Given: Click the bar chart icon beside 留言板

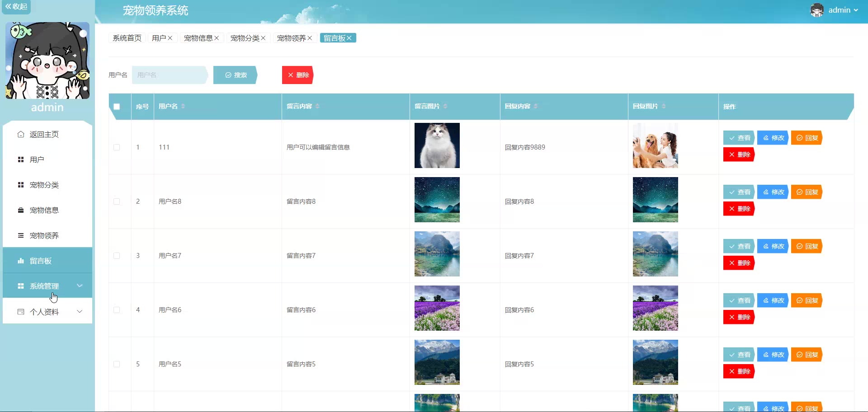Looking at the screenshot, I should (x=21, y=261).
